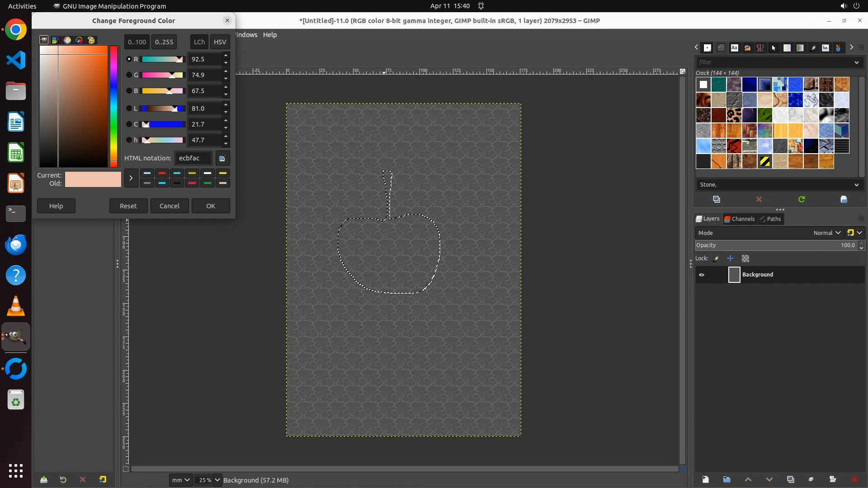Click the rainbow hue slider strip
Image resolution: width=868 pixels, height=488 pixels.
pyautogui.click(x=113, y=106)
